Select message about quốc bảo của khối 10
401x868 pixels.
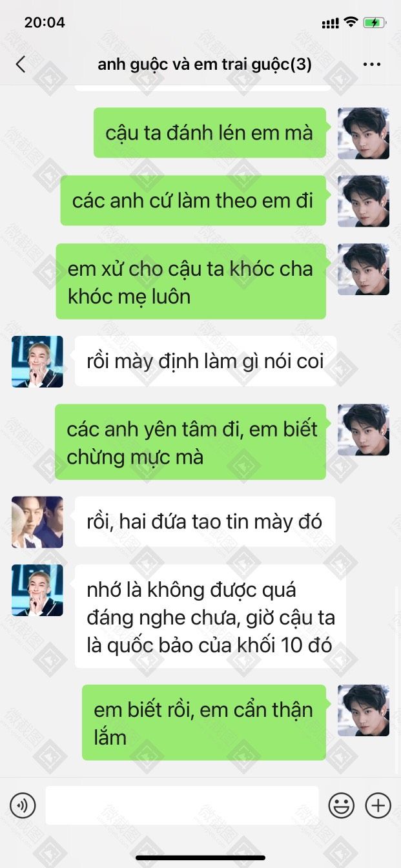click(211, 616)
